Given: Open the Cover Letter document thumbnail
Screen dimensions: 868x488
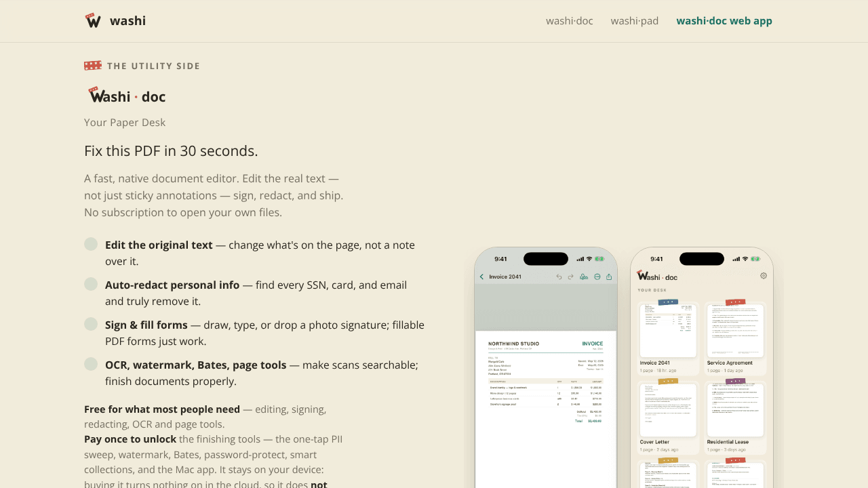Looking at the screenshot, I should 668,409.
